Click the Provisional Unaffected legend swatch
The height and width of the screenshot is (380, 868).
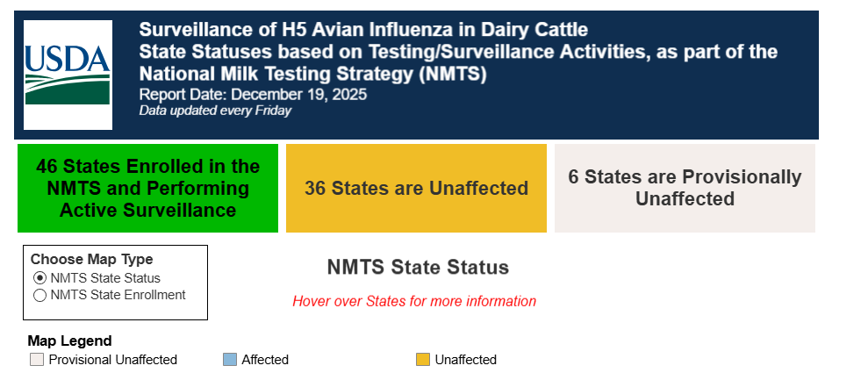pyautogui.click(x=37, y=360)
